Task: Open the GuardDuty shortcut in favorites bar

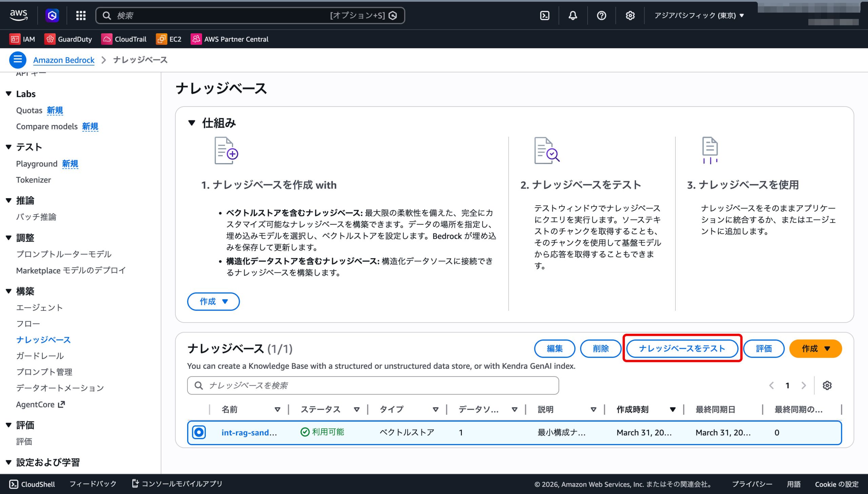Action: (x=68, y=39)
